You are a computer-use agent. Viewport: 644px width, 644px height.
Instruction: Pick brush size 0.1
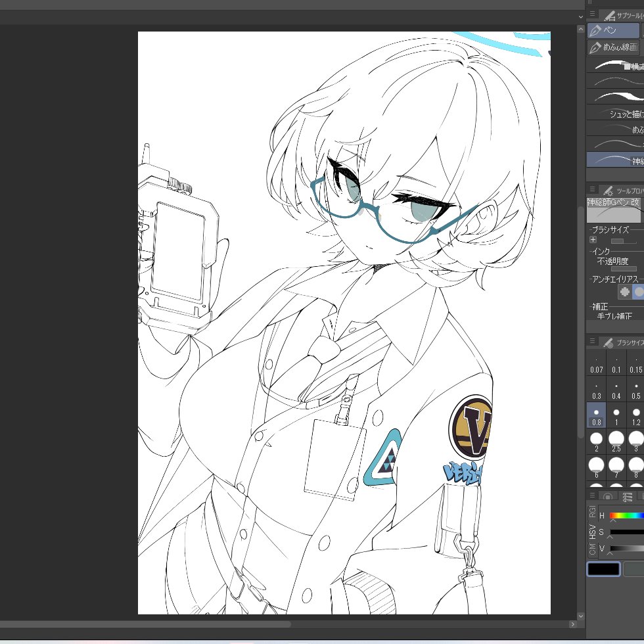point(616,363)
